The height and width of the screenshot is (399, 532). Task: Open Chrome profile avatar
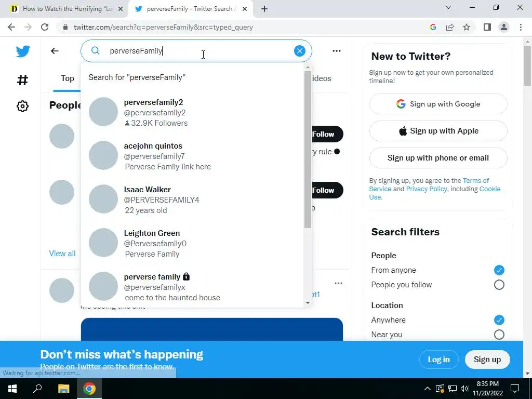pyautogui.click(x=504, y=27)
